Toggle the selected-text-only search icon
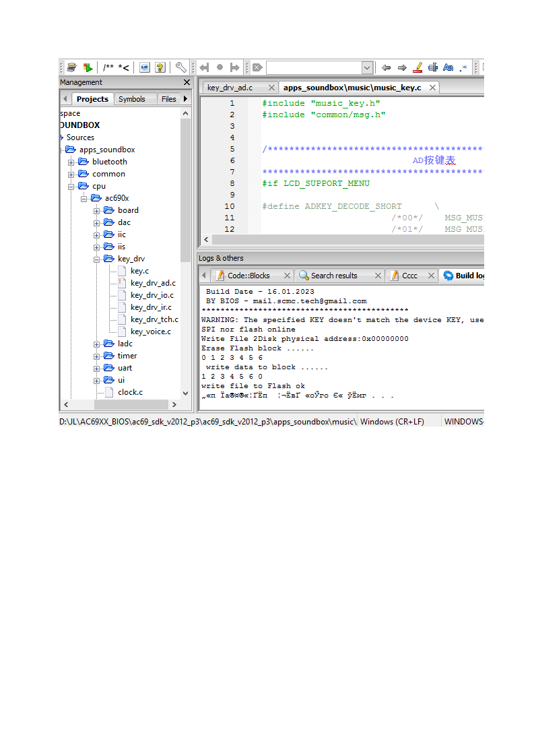The image size is (534, 756). click(433, 67)
